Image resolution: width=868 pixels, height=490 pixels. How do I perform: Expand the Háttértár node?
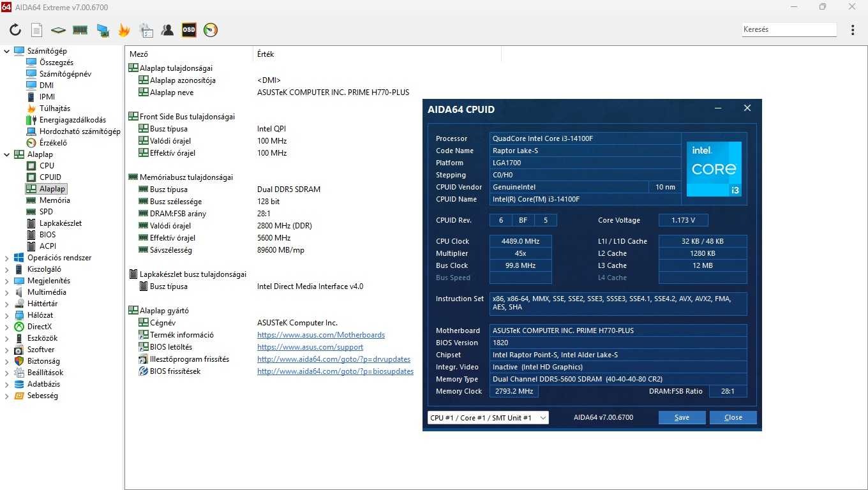[x=7, y=304]
